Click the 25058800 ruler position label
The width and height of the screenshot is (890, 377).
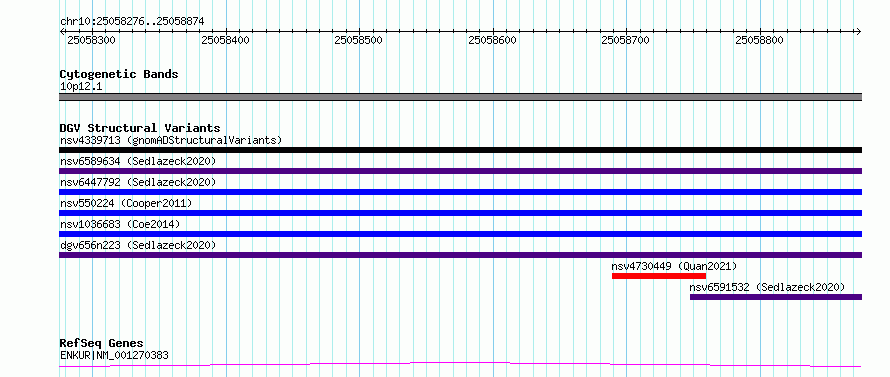tap(759, 40)
